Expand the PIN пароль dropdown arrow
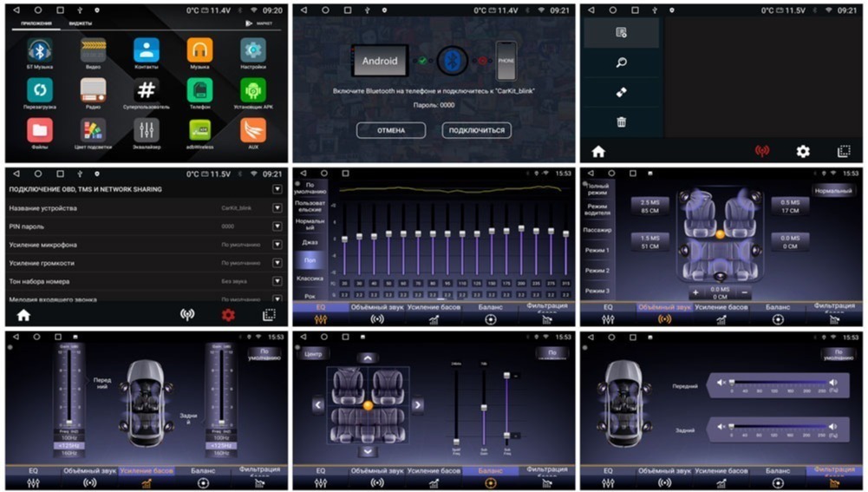 tap(277, 226)
